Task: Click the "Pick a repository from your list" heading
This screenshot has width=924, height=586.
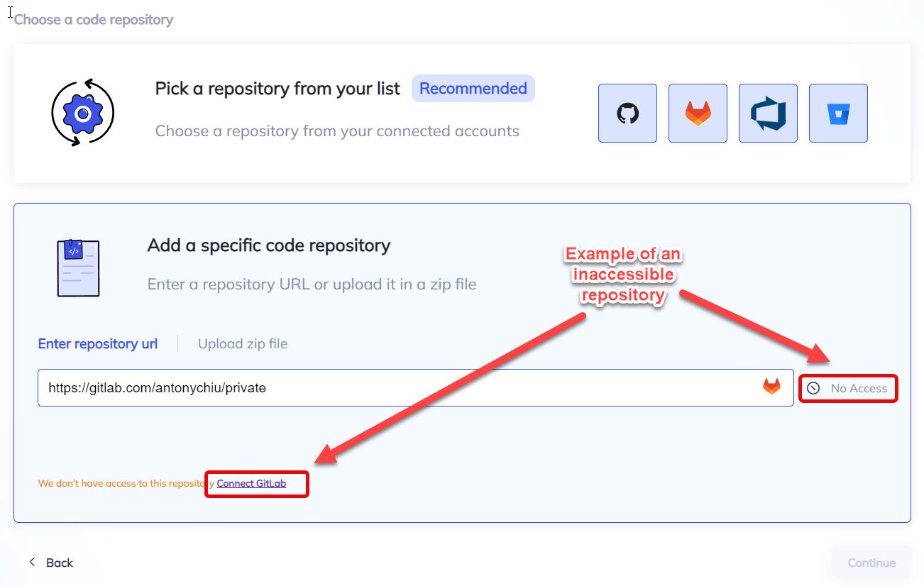Action: (277, 89)
